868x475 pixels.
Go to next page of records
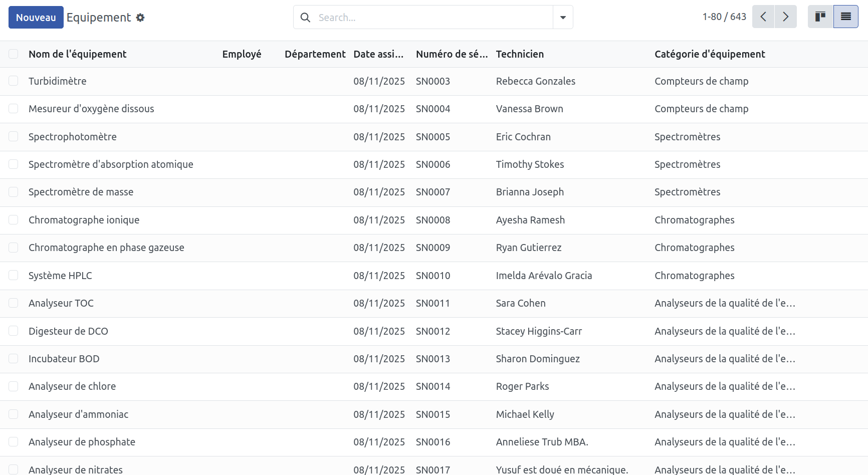point(786,17)
